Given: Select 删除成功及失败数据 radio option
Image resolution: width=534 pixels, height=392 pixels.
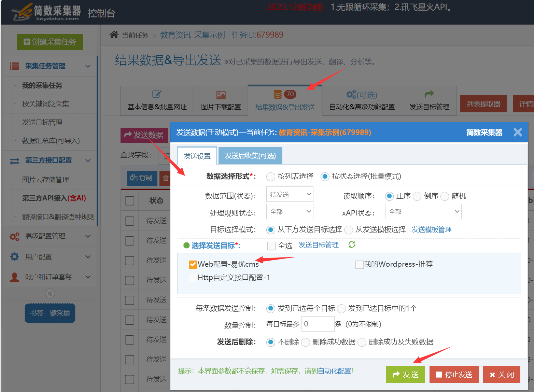Looking at the screenshot, I should pyautogui.click(x=362, y=342).
